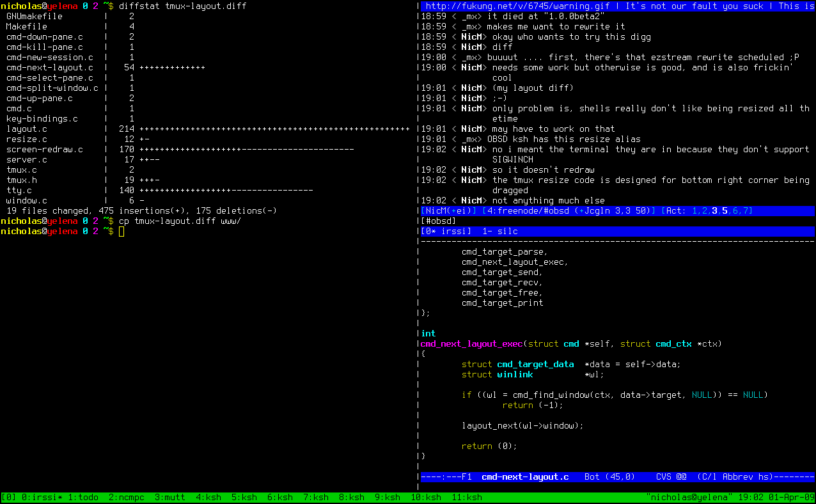Viewport: 816px width, 504px height.
Task: Jump to tmux window 11:ksh
Action: click(467, 498)
